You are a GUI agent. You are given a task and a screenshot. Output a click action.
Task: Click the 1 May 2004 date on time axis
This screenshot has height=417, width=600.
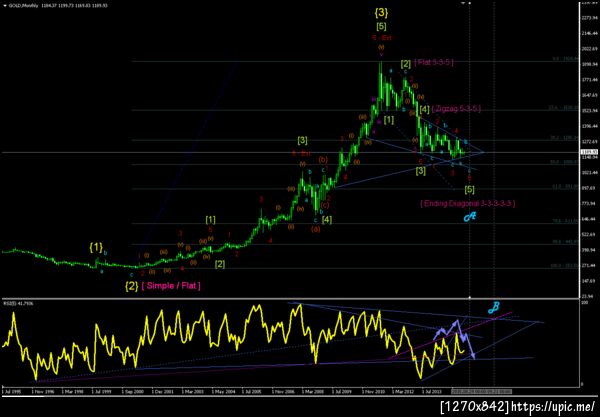point(223,392)
